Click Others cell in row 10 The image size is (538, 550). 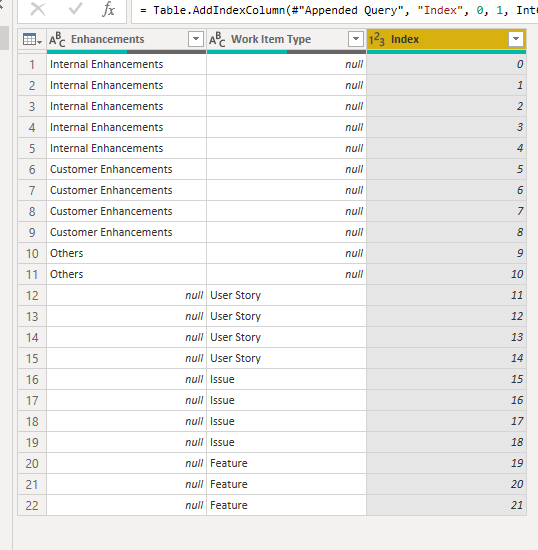click(x=126, y=253)
